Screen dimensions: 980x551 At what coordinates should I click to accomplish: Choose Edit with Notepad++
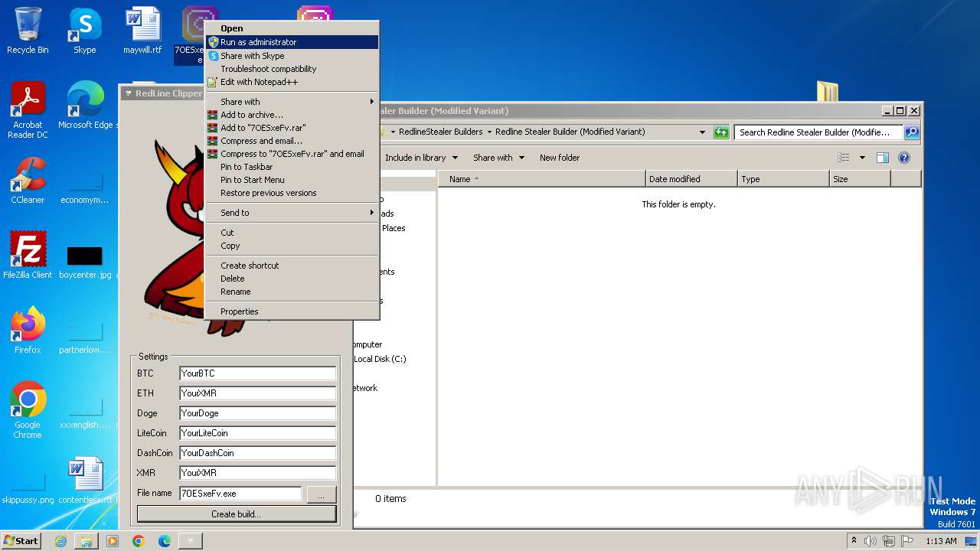[292, 82]
